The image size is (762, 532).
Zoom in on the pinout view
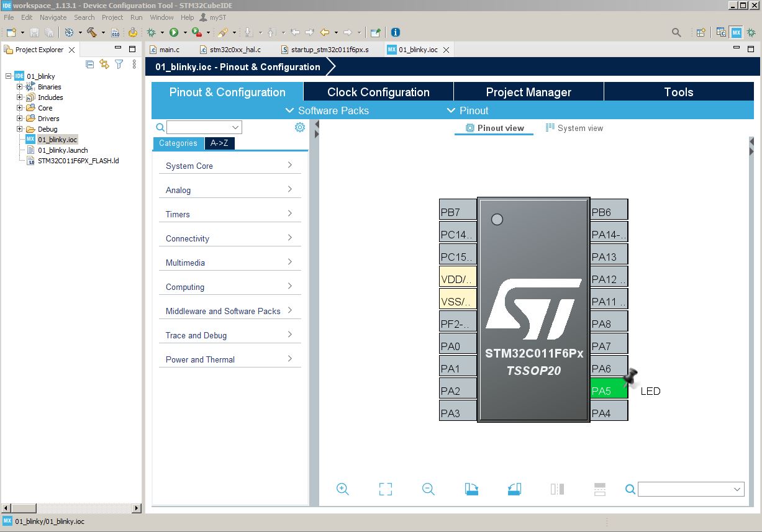pos(342,489)
